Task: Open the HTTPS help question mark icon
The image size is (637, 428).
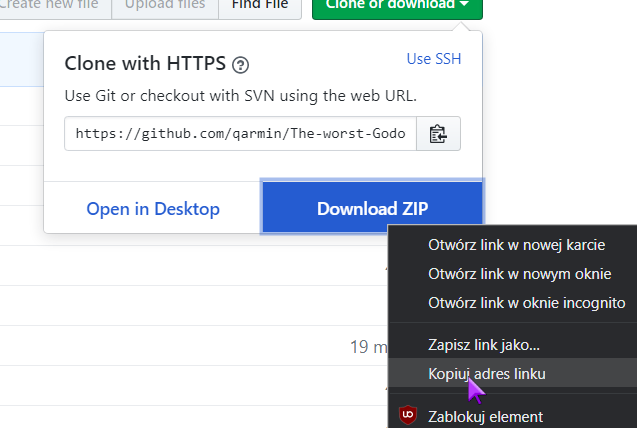Action: tap(240, 65)
